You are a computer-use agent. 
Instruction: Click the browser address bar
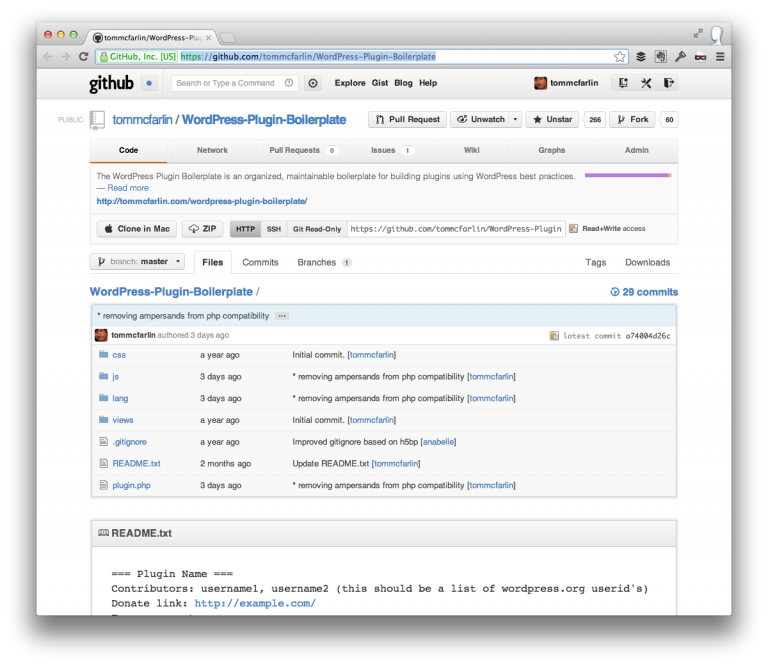click(x=361, y=57)
